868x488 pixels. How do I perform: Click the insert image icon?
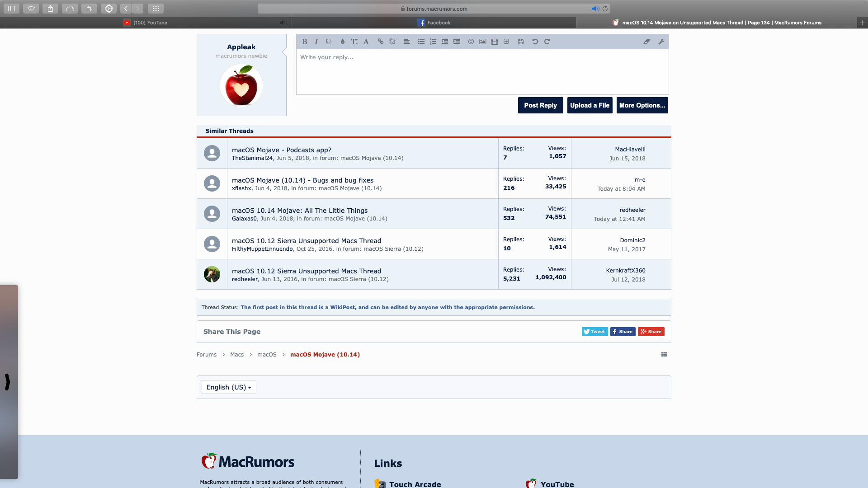[x=483, y=42]
